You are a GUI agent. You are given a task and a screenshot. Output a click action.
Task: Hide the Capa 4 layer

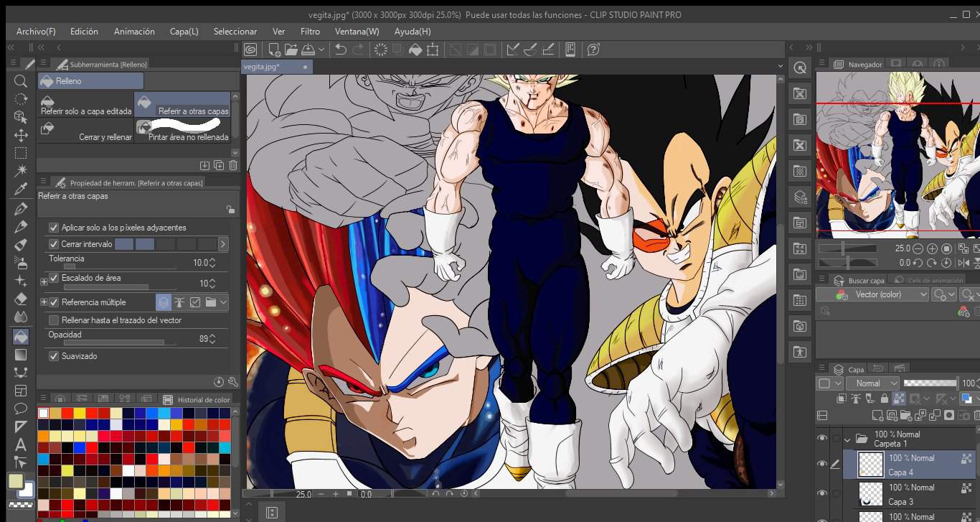[x=822, y=464]
